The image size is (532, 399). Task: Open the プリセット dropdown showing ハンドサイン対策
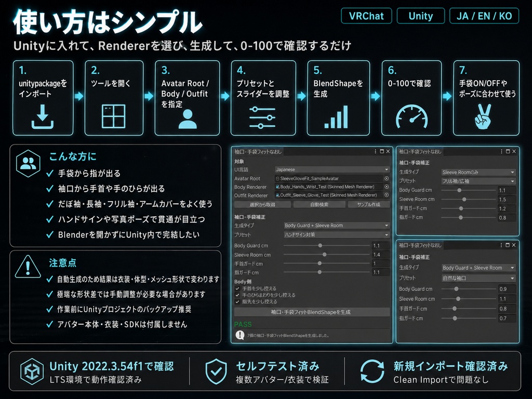coord(337,234)
